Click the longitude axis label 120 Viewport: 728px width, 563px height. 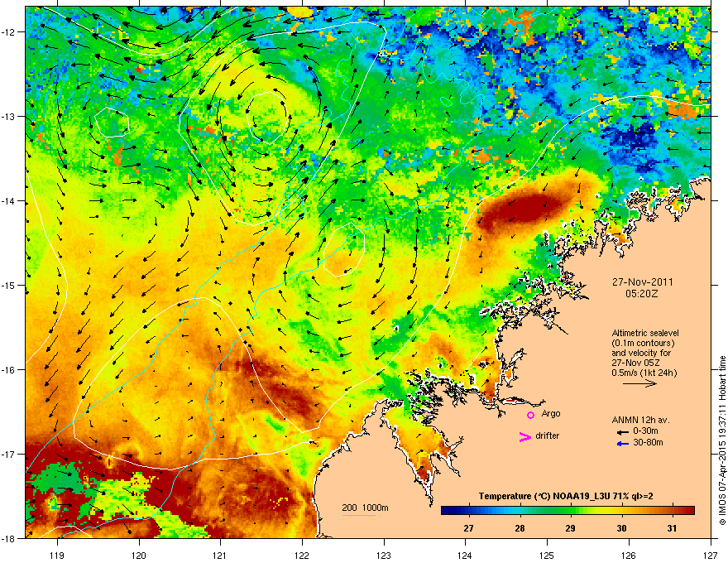[x=139, y=555]
